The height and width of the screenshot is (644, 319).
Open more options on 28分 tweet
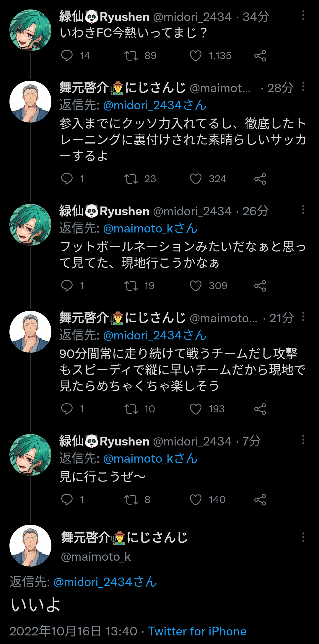pyautogui.click(x=303, y=87)
